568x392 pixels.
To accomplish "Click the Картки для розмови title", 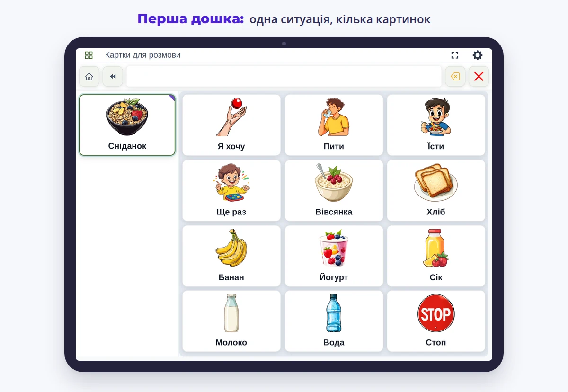I will pyautogui.click(x=142, y=55).
